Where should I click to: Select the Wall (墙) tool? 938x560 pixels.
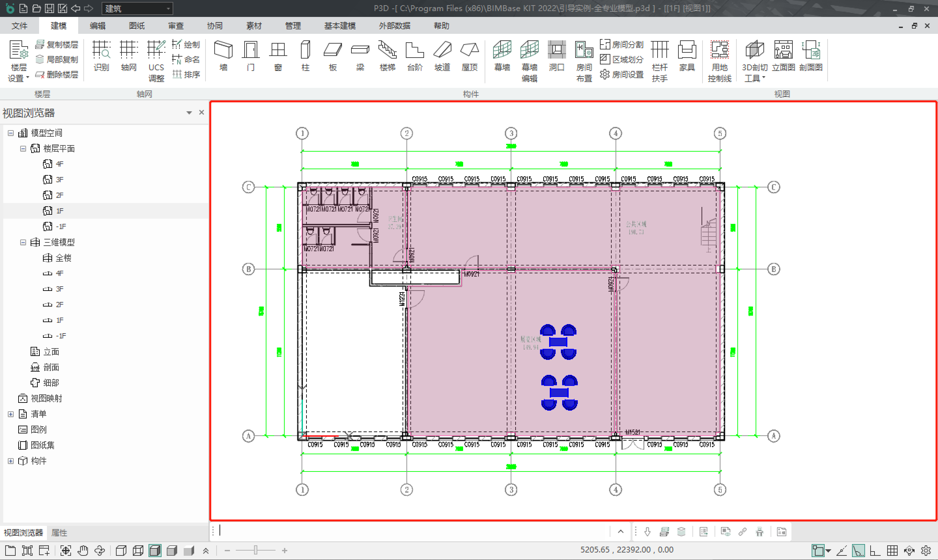click(x=223, y=55)
